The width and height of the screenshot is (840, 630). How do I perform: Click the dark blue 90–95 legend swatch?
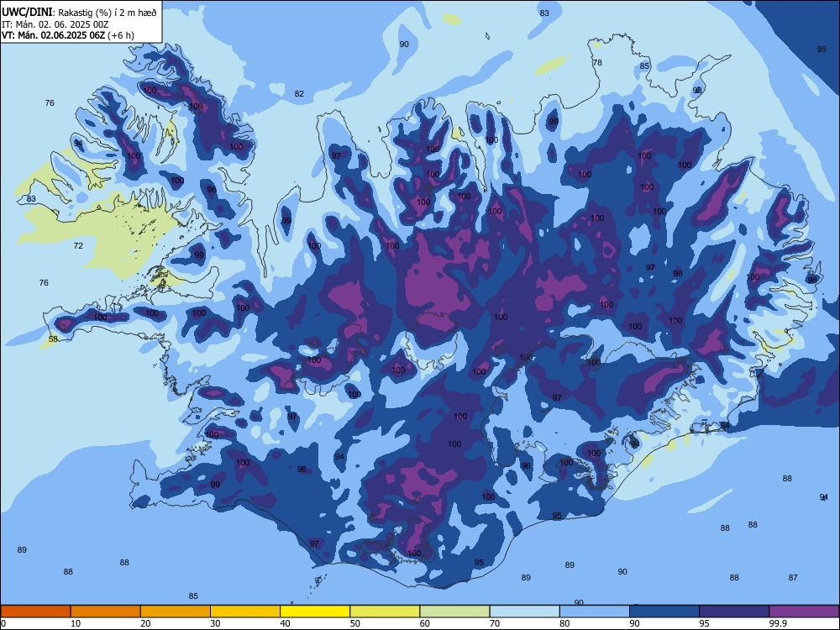point(664,612)
